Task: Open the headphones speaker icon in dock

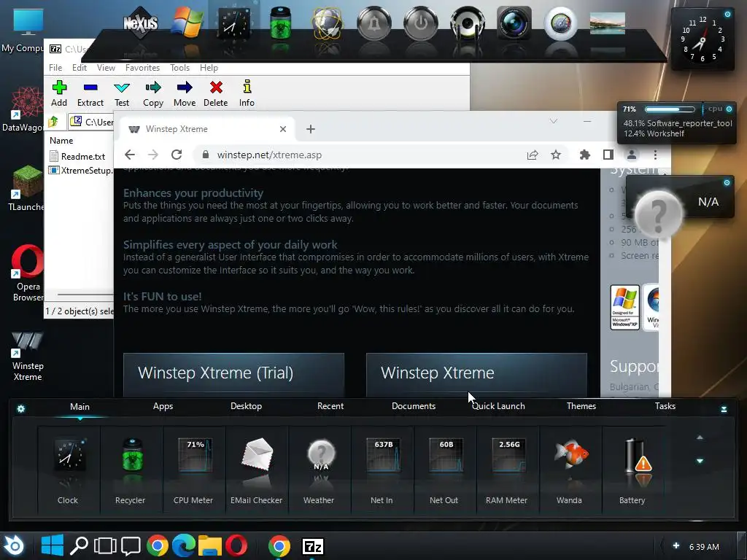Action: [468, 23]
